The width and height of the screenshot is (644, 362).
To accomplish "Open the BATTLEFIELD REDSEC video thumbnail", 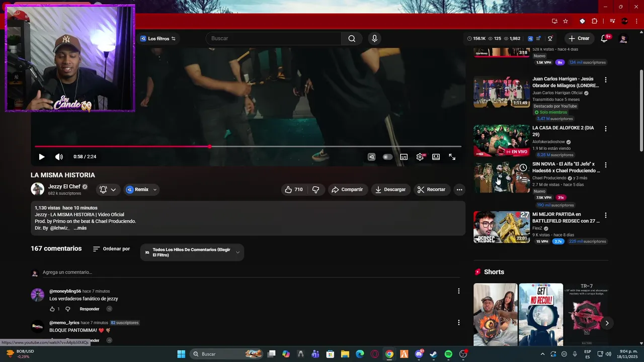I will tap(502, 227).
